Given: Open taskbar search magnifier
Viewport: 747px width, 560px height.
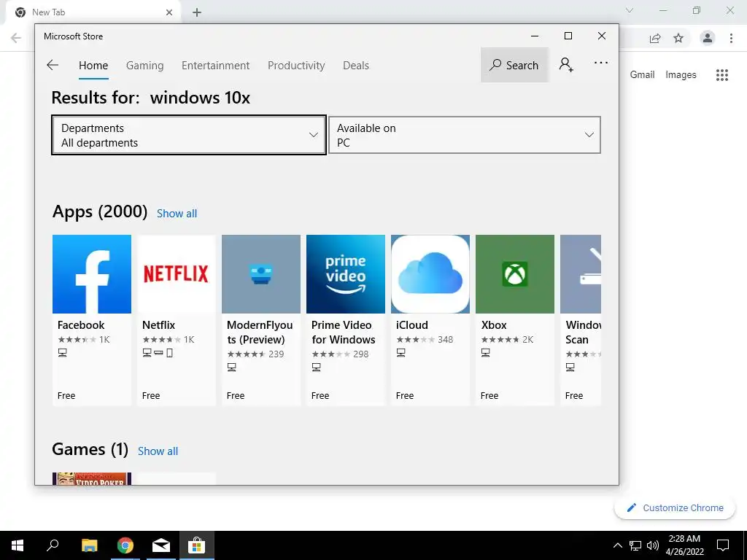Looking at the screenshot, I should pos(53,545).
